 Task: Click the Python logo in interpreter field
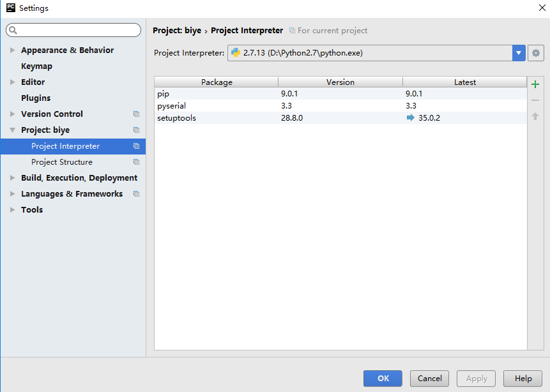click(235, 52)
